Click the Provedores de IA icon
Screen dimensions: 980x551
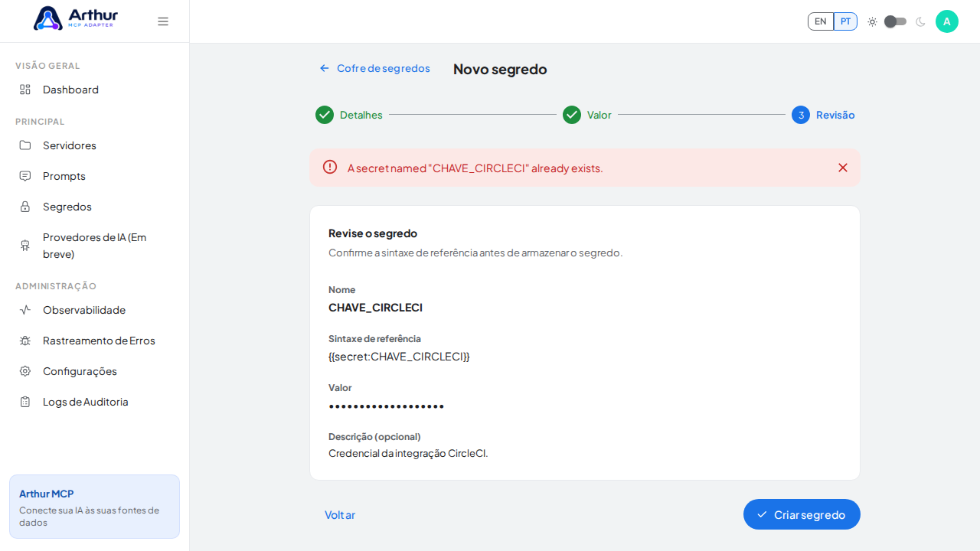coord(25,246)
